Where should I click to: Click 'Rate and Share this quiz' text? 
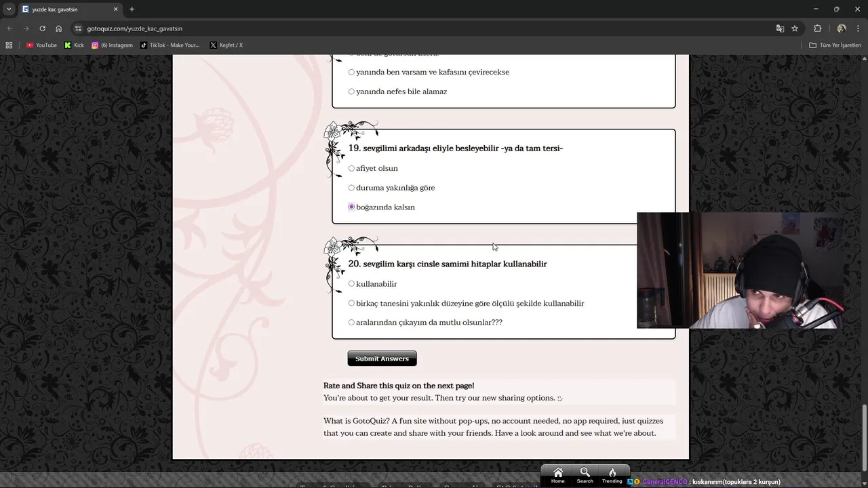(x=399, y=386)
